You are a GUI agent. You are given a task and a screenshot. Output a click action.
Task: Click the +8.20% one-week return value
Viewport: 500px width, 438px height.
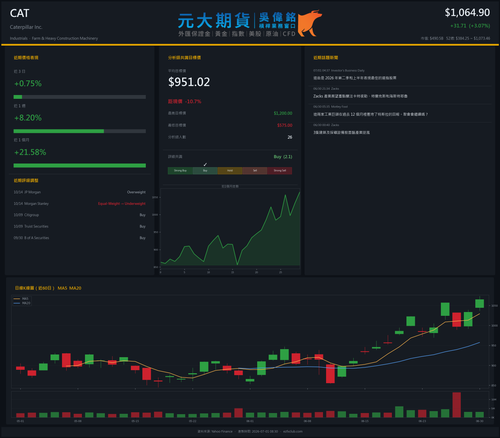[28, 118]
